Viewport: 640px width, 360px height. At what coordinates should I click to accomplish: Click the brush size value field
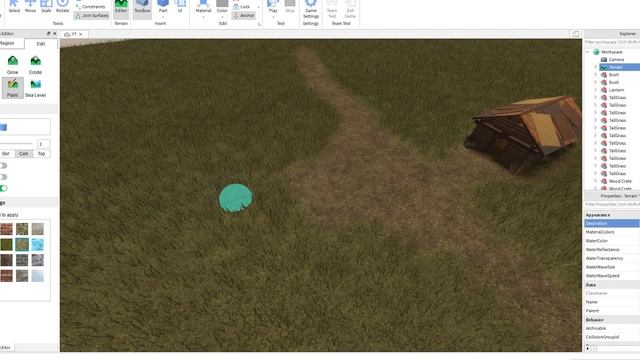[x=43, y=144]
